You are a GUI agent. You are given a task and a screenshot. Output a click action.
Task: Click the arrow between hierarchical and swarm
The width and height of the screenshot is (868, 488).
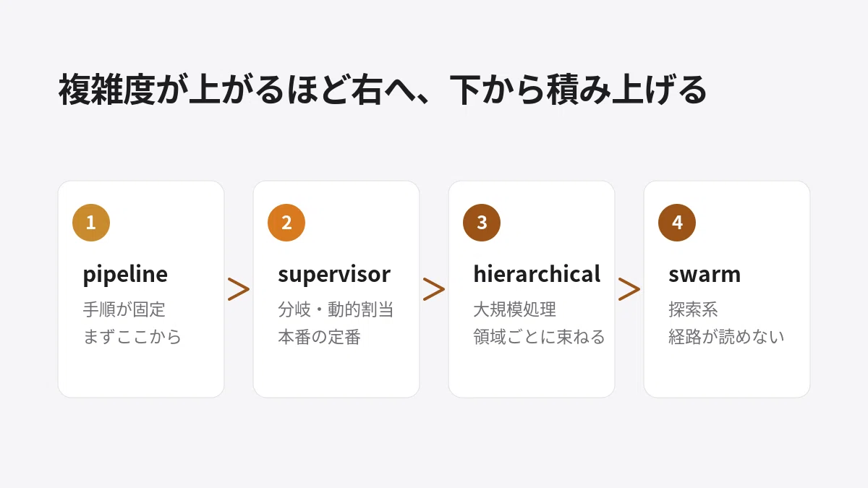(x=629, y=289)
